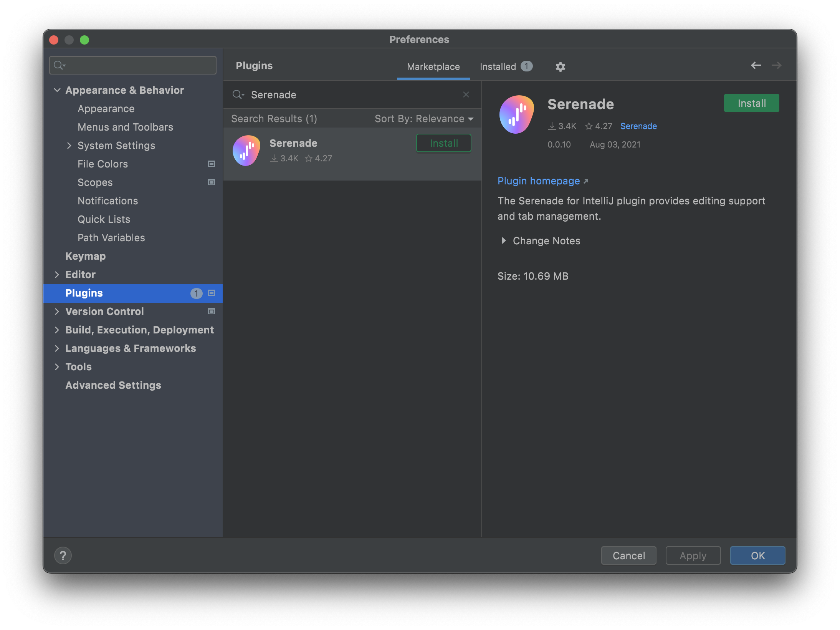Clear the Serenade plugin search text
This screenshot has height=630, width=840.
point(466,94)
